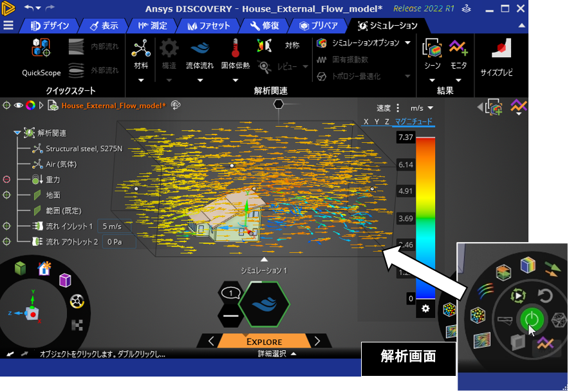Click the 固体伝熱 thermometer button

click(x=236, y=54)
